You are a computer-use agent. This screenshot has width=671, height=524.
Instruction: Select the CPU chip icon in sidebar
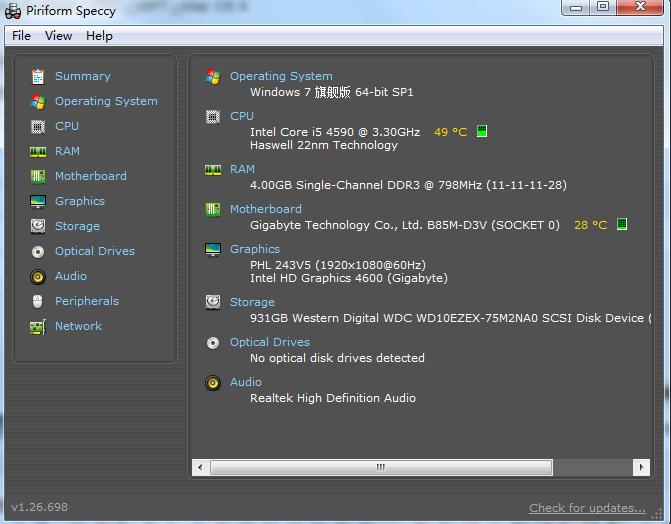[38, 127]
